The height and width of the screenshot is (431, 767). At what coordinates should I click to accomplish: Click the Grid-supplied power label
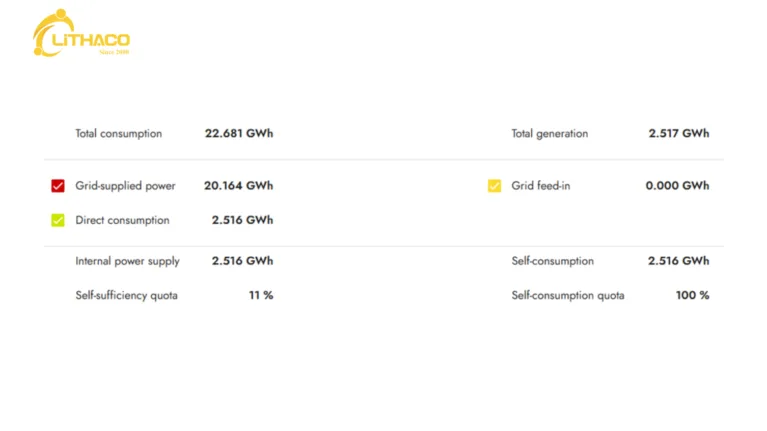click(125, 186)
